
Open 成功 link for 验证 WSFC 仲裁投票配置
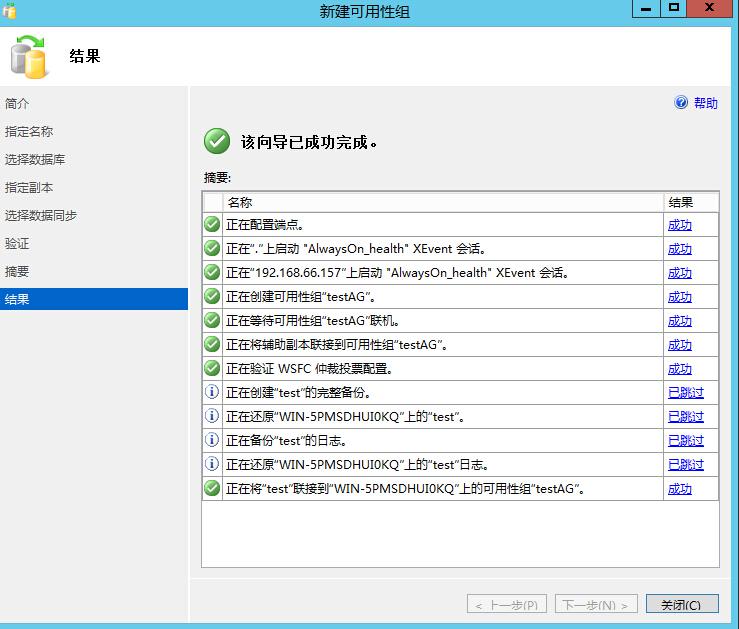tap(680, 369)
